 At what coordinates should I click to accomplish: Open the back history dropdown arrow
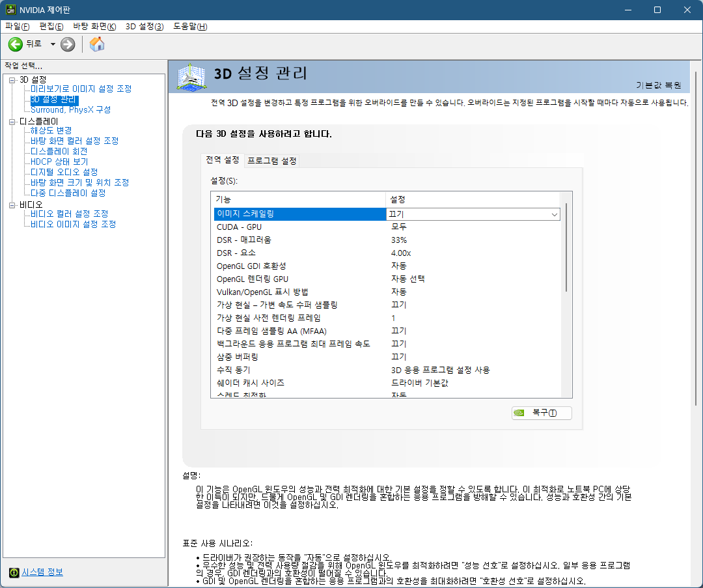click(x=53, y=44)
